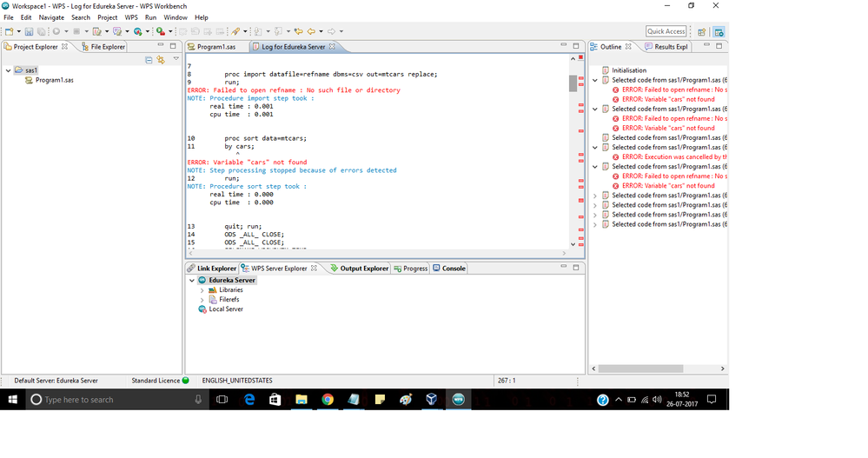Viewport: 868px width, 458px height.
Task: Open the Restart Server dropdown arrow
Action: 147,31
